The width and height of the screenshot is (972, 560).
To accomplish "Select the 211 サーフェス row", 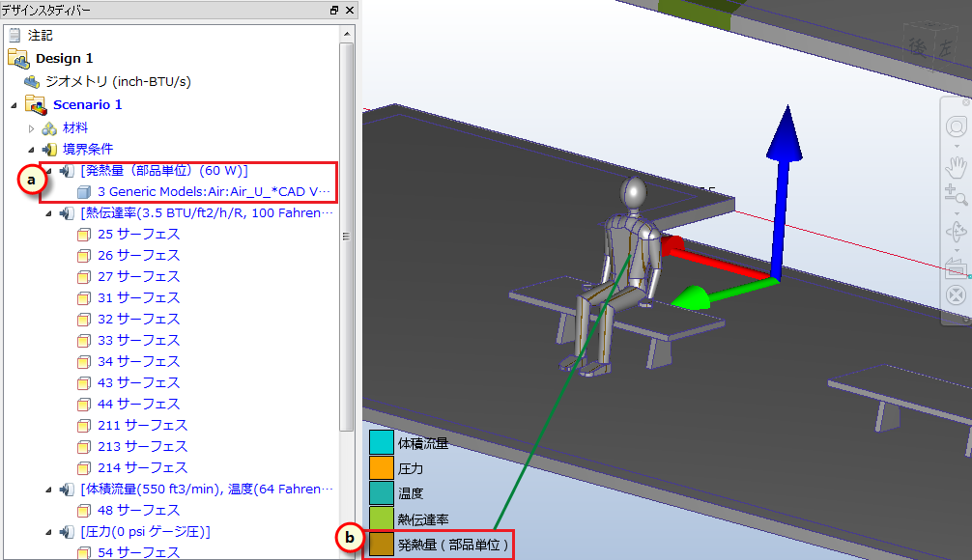I will pos(132,425).
